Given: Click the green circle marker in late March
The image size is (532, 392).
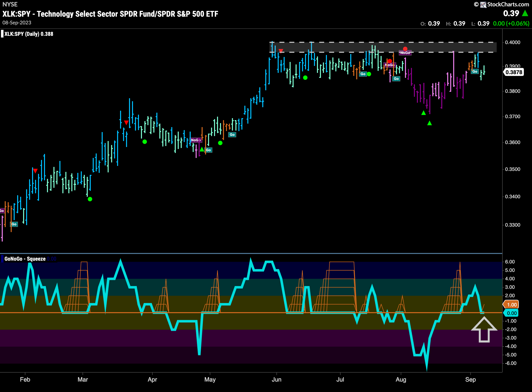Looking at the screenshot, I should pyautogui.click(x=145, y=142).
